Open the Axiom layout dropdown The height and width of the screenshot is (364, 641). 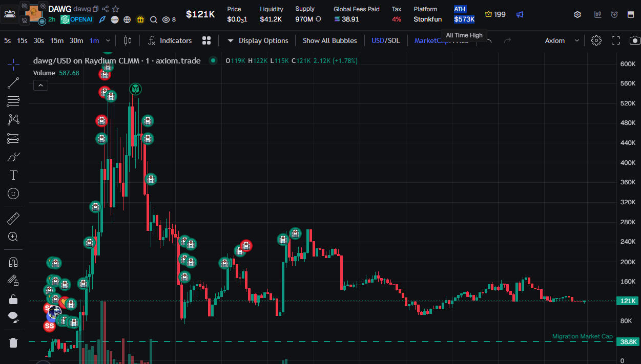(562, 40)
